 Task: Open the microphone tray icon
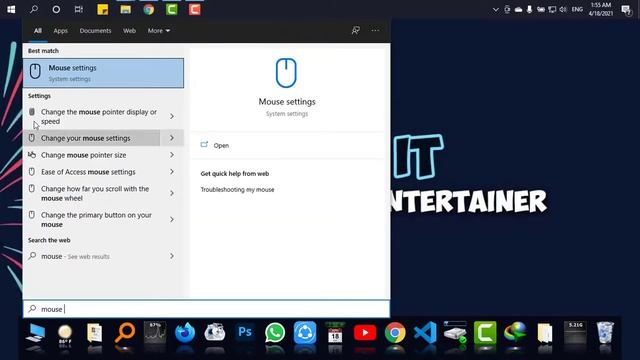(529, 9)
